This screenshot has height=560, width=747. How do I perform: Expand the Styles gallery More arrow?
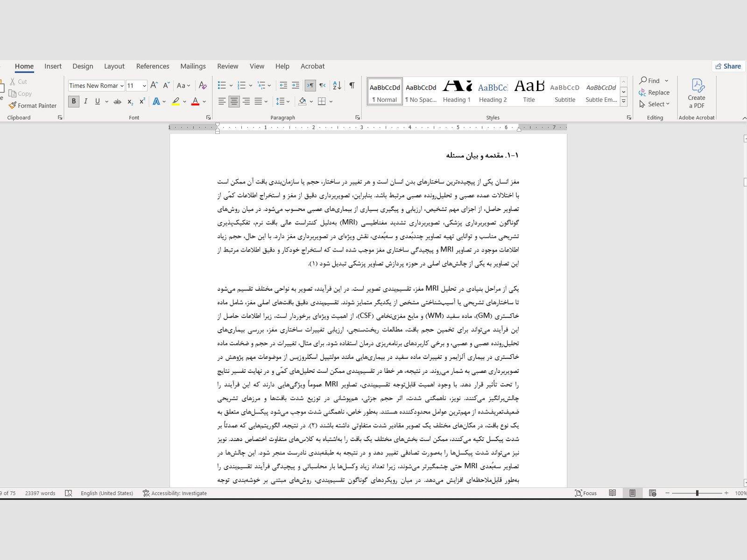coord(623,101)
